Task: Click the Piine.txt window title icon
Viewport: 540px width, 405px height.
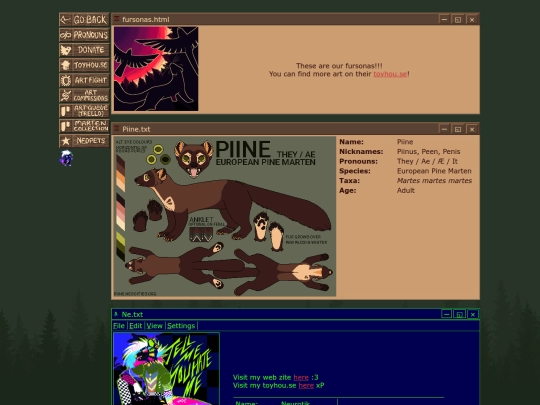Action: [117, 128]
